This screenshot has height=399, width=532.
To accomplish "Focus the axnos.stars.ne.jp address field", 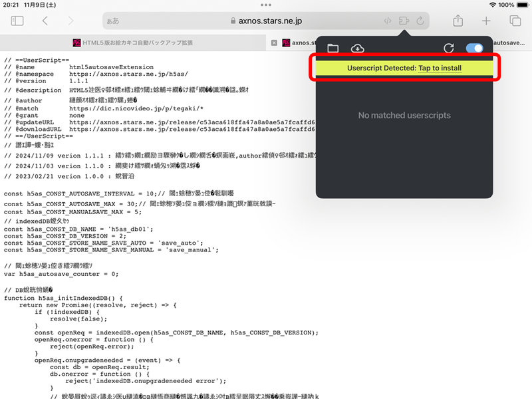I will [x=266, y=21].
